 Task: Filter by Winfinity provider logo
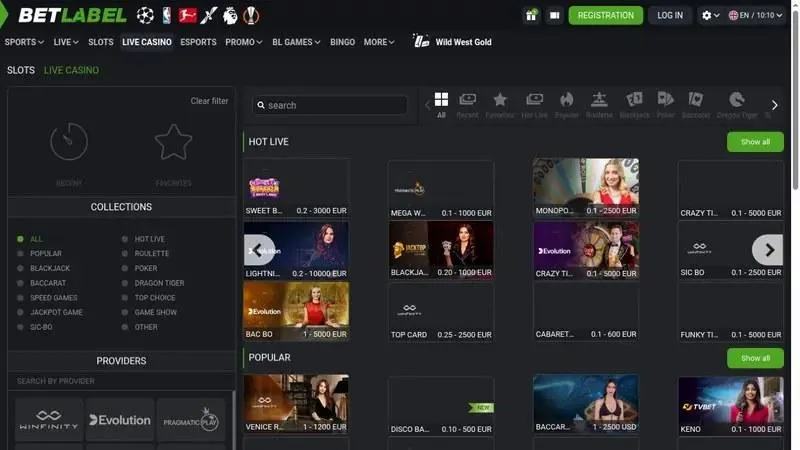tap(49, 420)
